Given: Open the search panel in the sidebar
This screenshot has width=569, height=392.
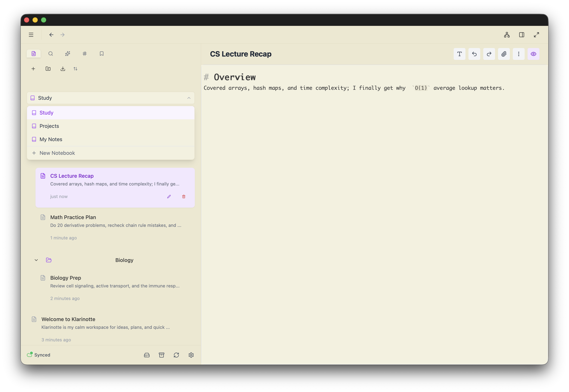Looking at the screenshot, I should click(51, 54).
